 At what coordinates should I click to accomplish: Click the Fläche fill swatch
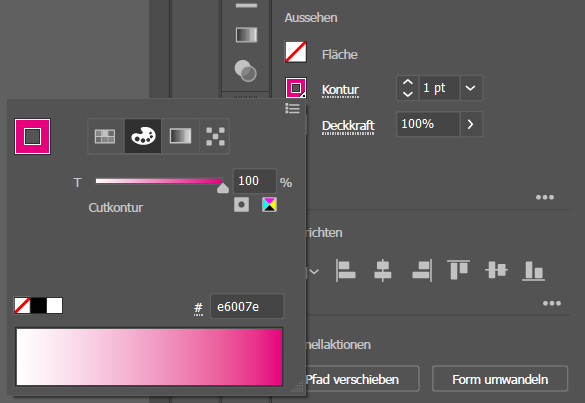point(296,52)
